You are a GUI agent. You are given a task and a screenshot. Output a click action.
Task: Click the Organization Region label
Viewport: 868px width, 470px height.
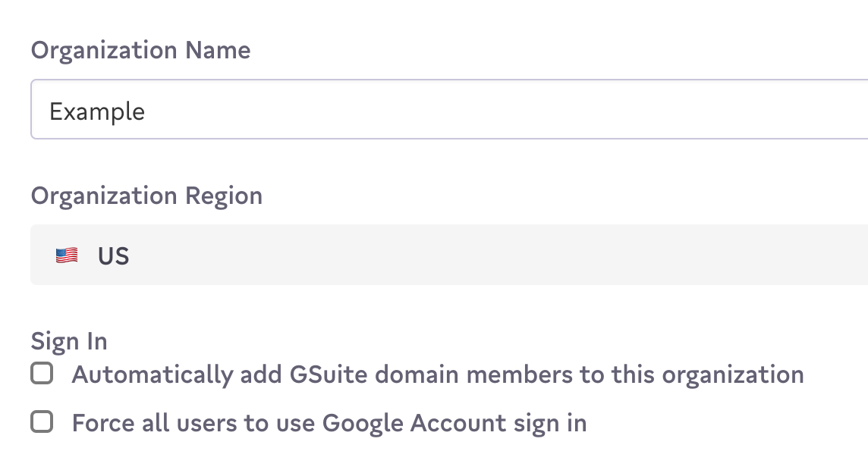(146, 196)
